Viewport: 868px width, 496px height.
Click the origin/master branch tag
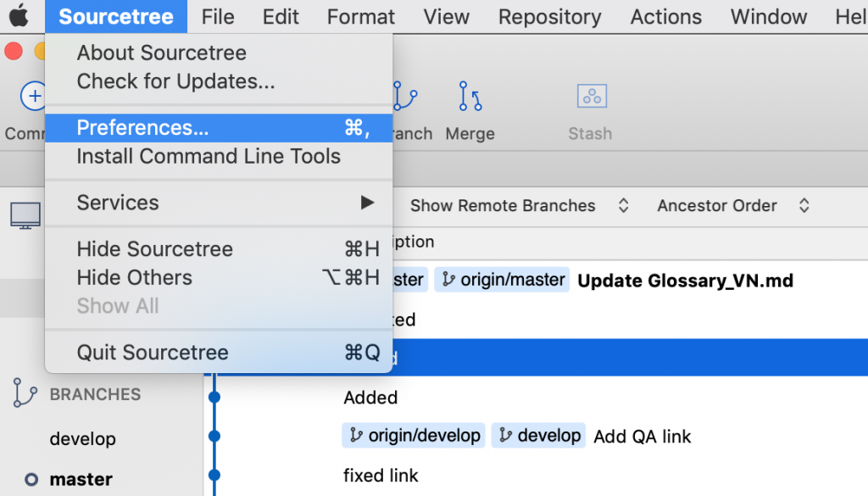coord(502,280)
